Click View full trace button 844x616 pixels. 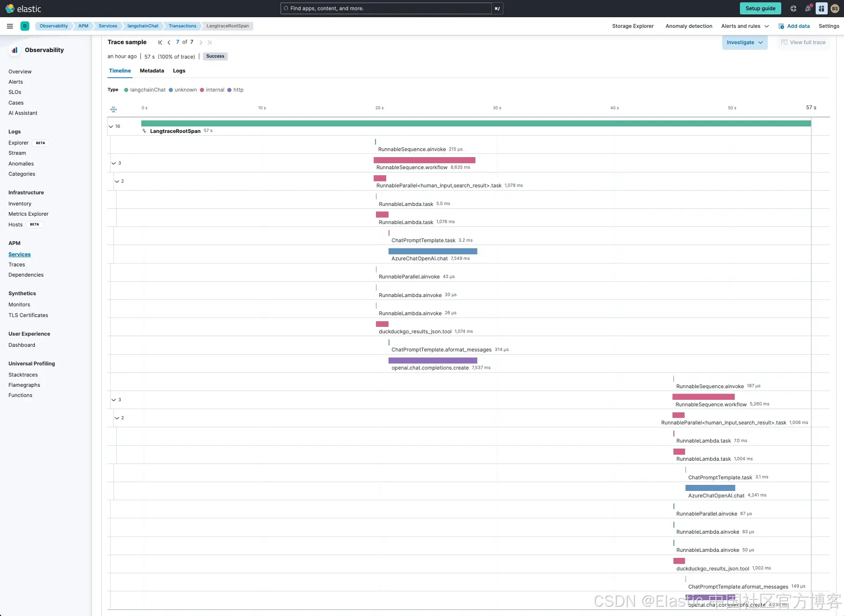click(x=803, y=42)
